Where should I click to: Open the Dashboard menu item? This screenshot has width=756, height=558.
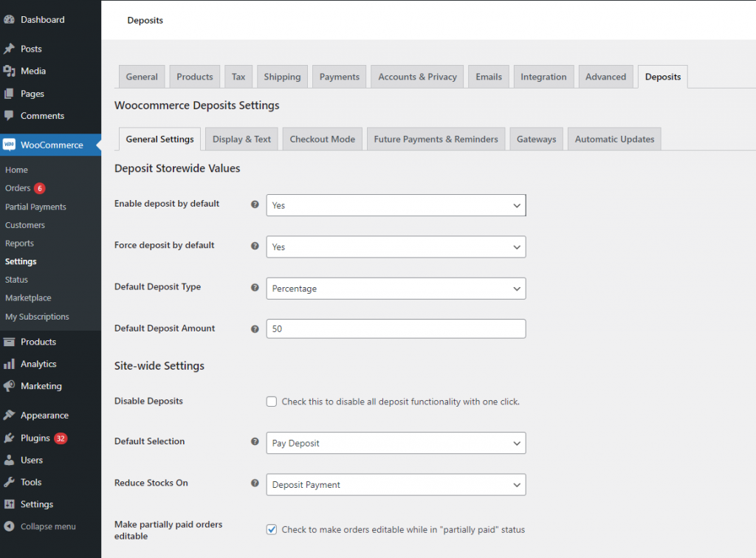pos(51,20)
